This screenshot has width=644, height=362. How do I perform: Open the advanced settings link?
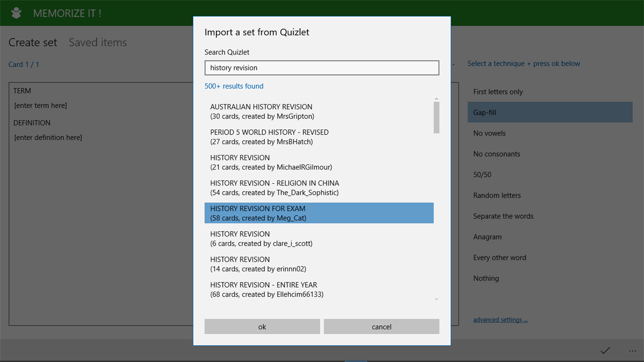point(500,320)
